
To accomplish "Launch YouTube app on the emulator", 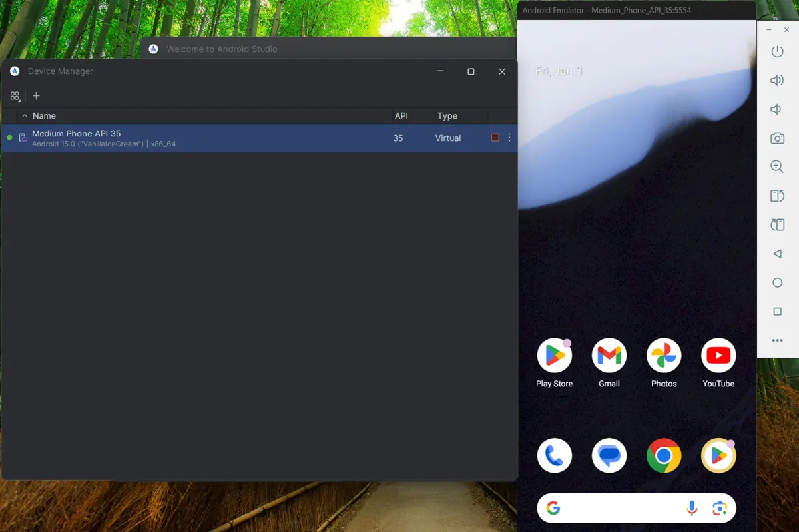I will coord(718,356).
